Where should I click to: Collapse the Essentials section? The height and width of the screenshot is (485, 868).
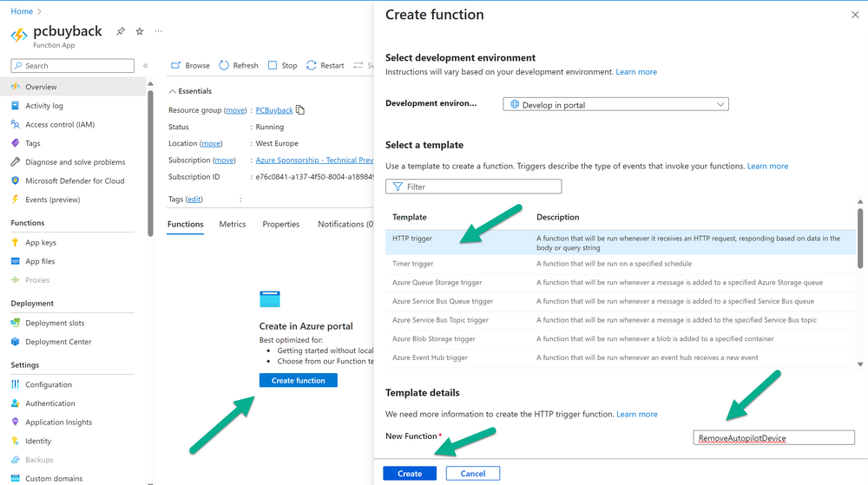click(x=190, y=91)
